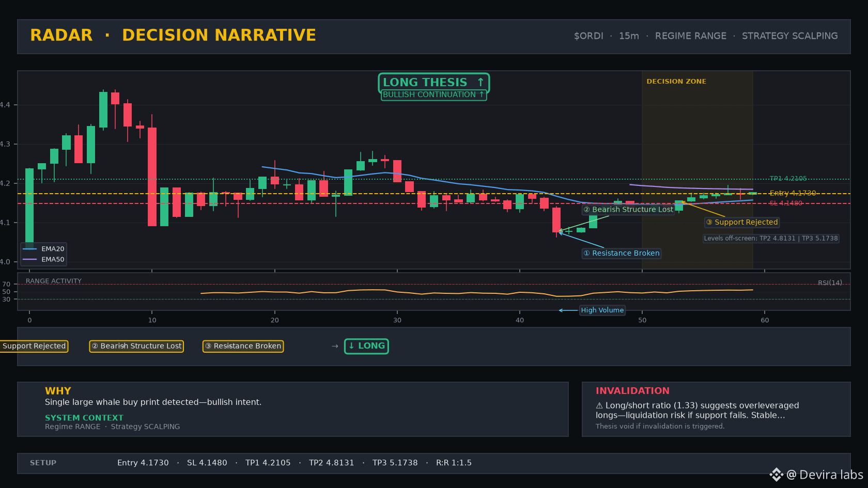Click the RADAR title word
The height and width of the screenshot is (488, 868).
pyautogui.click(x=61, y=35)
